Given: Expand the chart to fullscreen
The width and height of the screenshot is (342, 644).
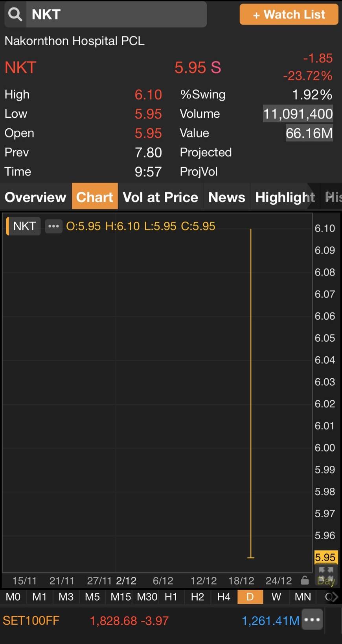Looking at the screenshot, I should coord(326,575).
